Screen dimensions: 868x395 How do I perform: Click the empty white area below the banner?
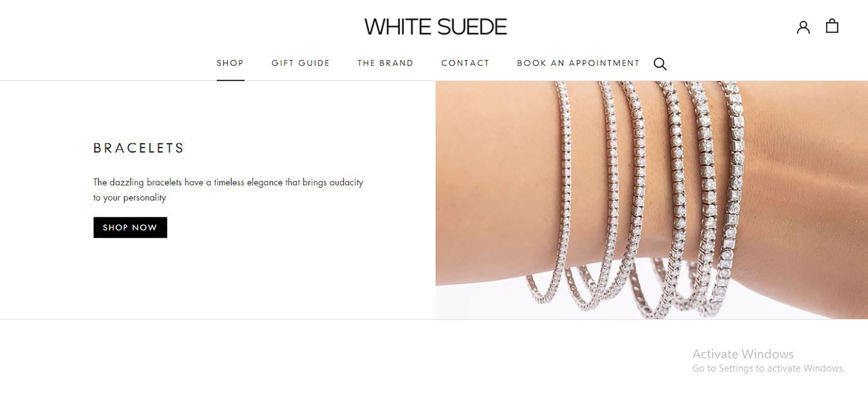(316, 355)
